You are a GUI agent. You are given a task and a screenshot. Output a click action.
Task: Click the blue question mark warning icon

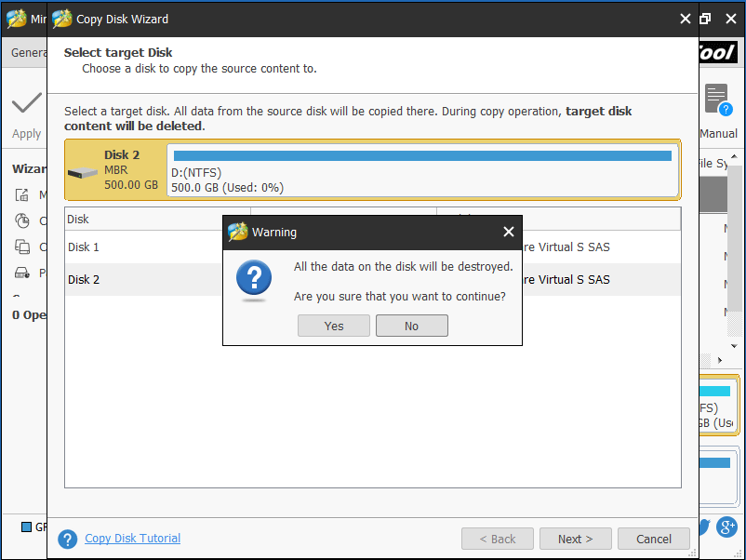254,277
